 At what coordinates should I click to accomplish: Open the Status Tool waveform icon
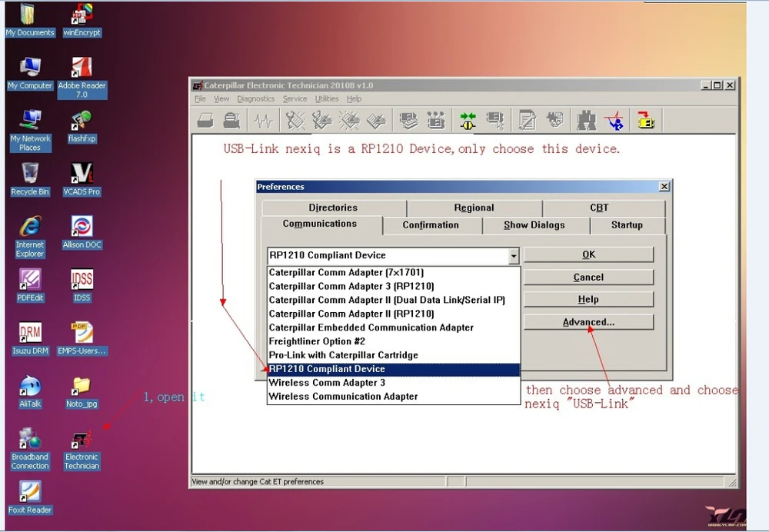click(x=264, y=120)
